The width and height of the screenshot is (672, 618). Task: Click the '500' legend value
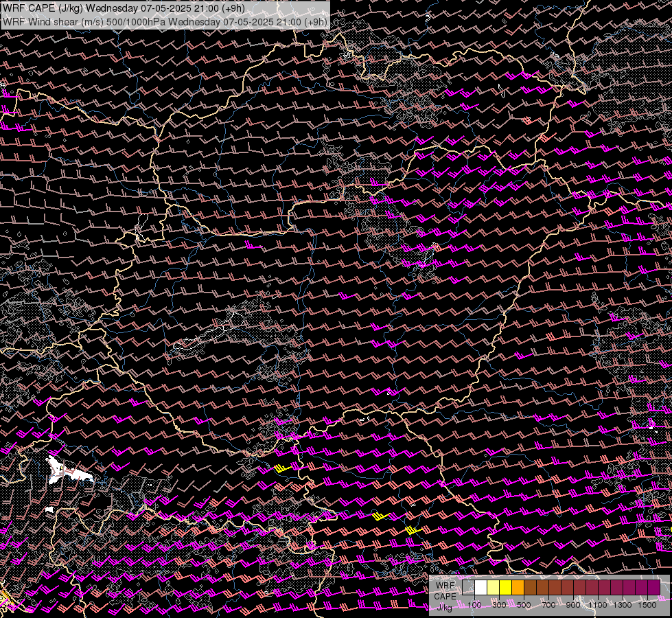tap(524, 605)
